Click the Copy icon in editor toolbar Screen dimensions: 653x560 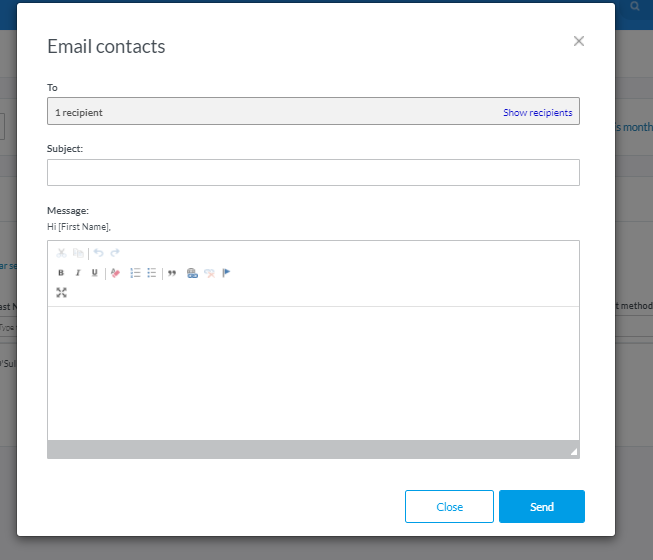click(x=78, y=254)
